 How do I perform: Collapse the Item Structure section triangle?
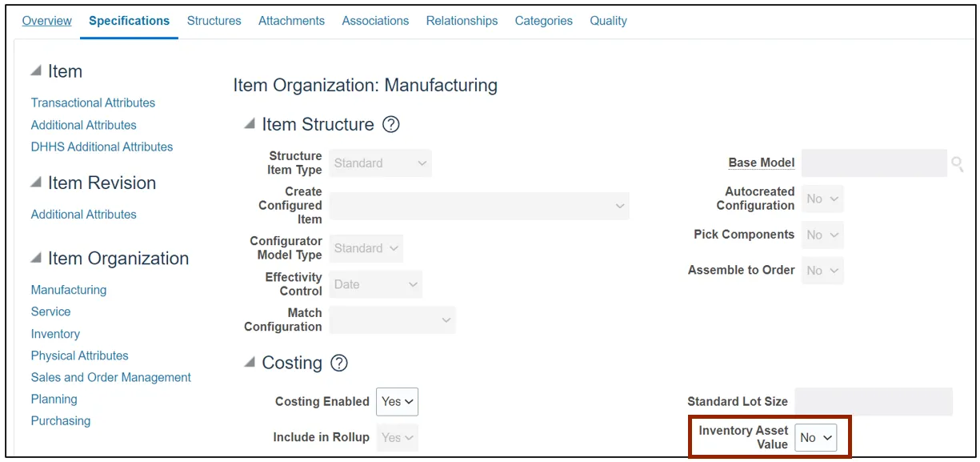tap(250, 125)
